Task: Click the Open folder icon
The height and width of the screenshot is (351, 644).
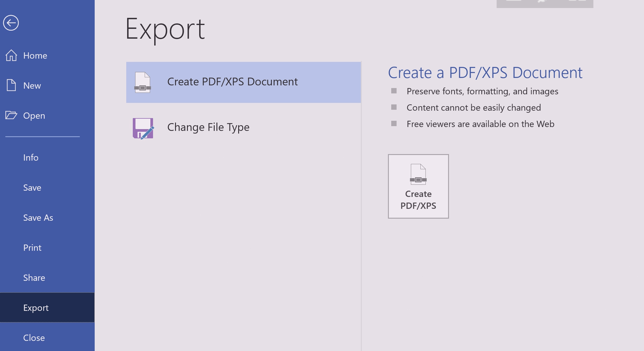Action: coord(11,115)
